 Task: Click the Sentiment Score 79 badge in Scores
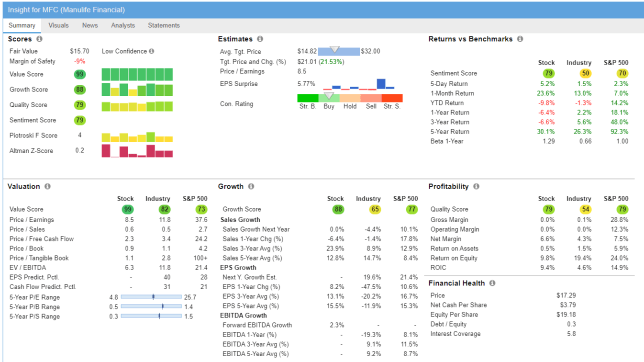(80, 120)
